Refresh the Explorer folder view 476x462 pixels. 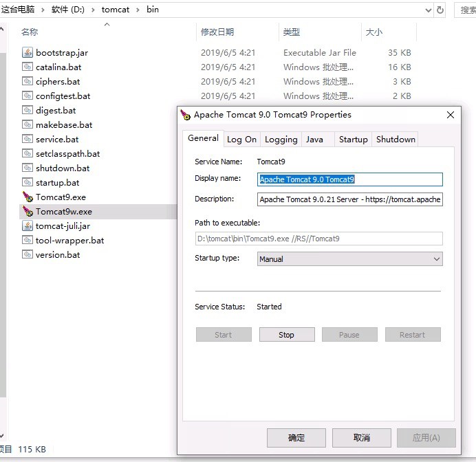pyautogui.click(x=440, y=10)
